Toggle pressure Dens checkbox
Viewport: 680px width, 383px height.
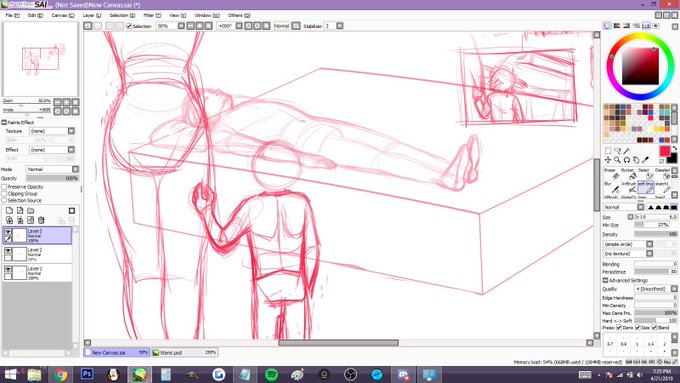[619, 328]
